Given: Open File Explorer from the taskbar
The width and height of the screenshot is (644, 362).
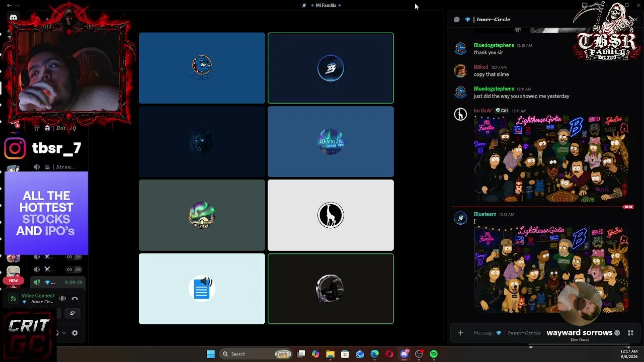Looking at the screenshot, I should [x=330, y=354].
